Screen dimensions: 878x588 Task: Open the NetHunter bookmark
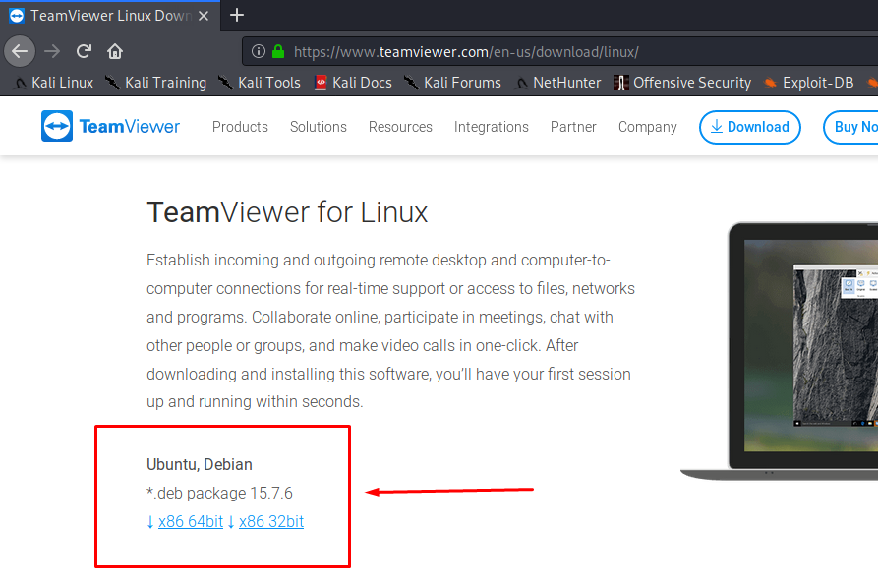point(557,83)
